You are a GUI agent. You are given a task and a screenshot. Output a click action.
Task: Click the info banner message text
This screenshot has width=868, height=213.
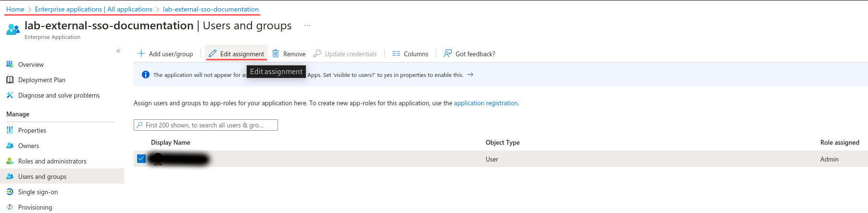308,75
